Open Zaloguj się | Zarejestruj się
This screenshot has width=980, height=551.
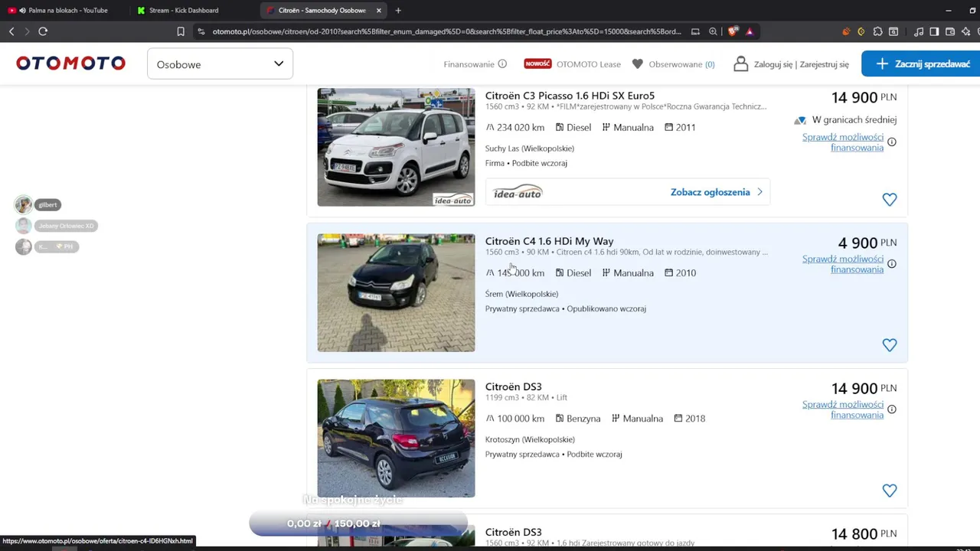[x=801, y=64]
